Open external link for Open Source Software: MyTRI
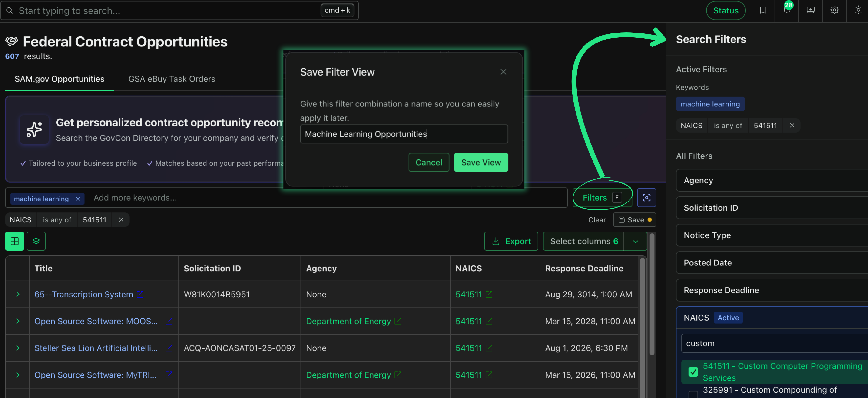Image resolution: width=868 pixels, height=398 pixels. 169,375
